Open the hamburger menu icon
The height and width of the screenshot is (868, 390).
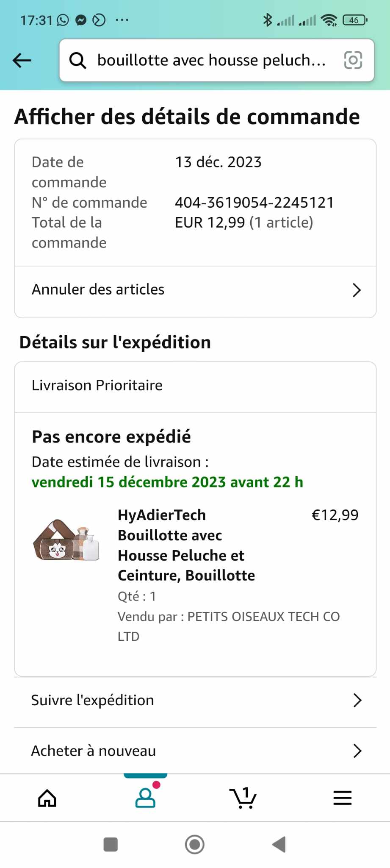click(342, 798)
